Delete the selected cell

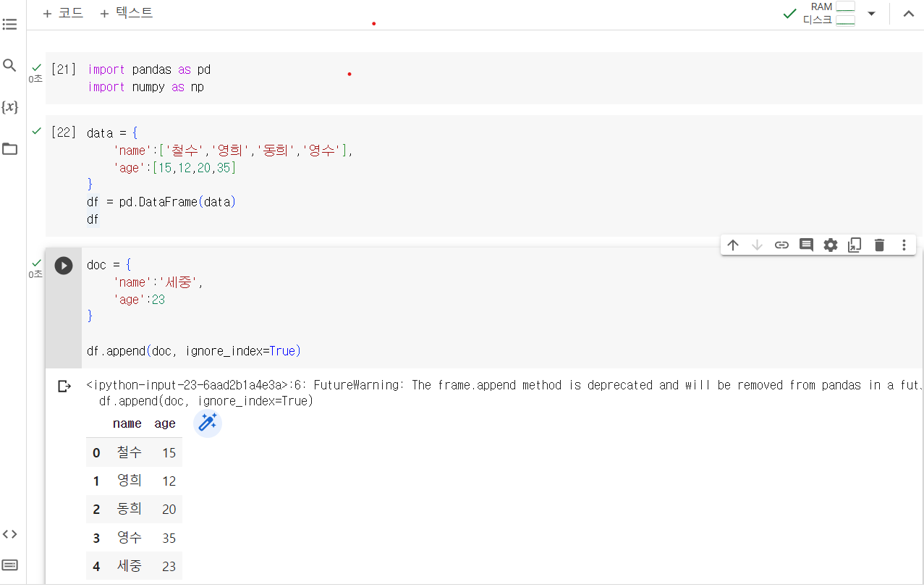(x=879, y=245)
